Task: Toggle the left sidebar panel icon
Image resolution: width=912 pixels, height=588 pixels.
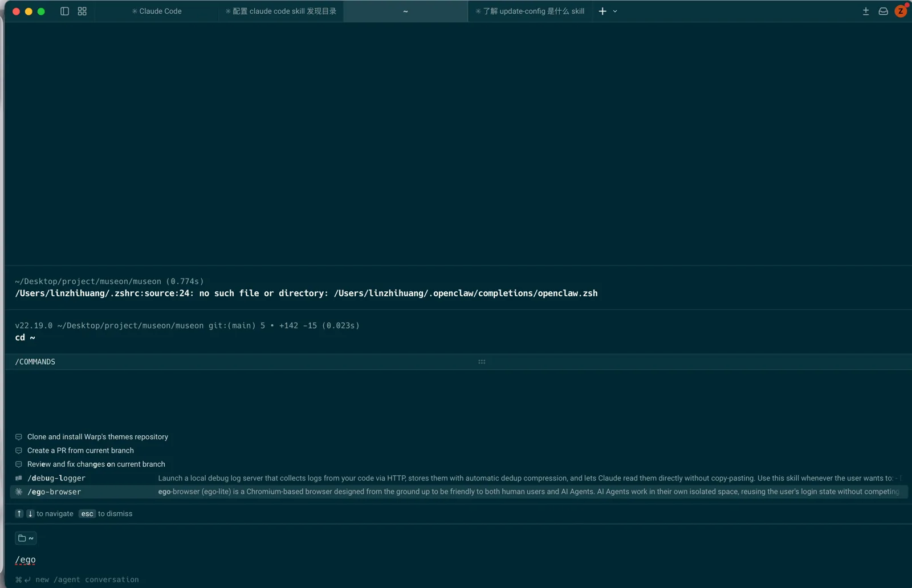Action: pos(64,11)
